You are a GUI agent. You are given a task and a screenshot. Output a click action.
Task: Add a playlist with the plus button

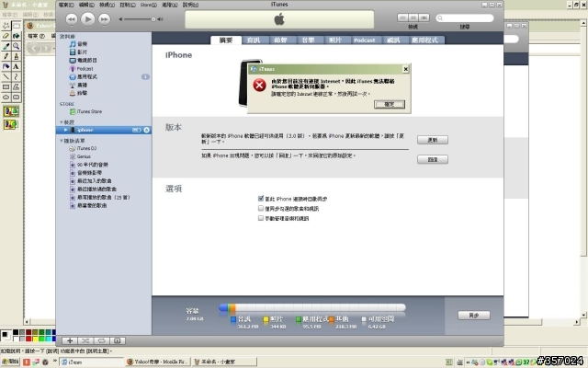pos(70,340)
